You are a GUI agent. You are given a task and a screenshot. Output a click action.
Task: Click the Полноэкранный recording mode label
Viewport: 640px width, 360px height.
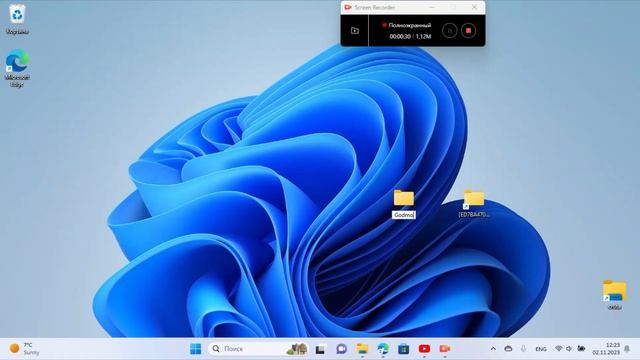pyautogui.click(x=409, y=25)
